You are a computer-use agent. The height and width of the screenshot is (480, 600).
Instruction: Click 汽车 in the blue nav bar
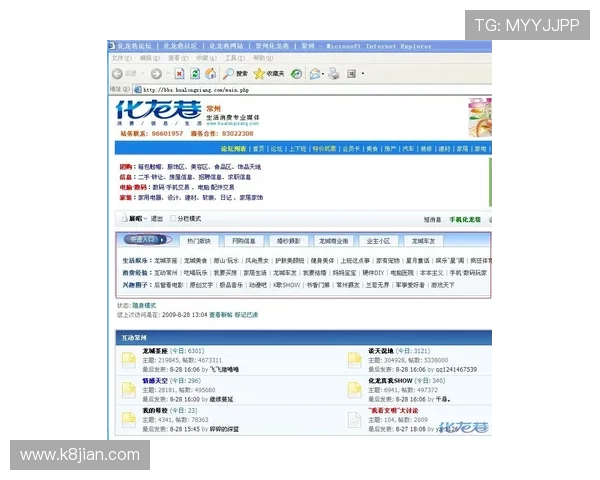[x=408, y=149]
